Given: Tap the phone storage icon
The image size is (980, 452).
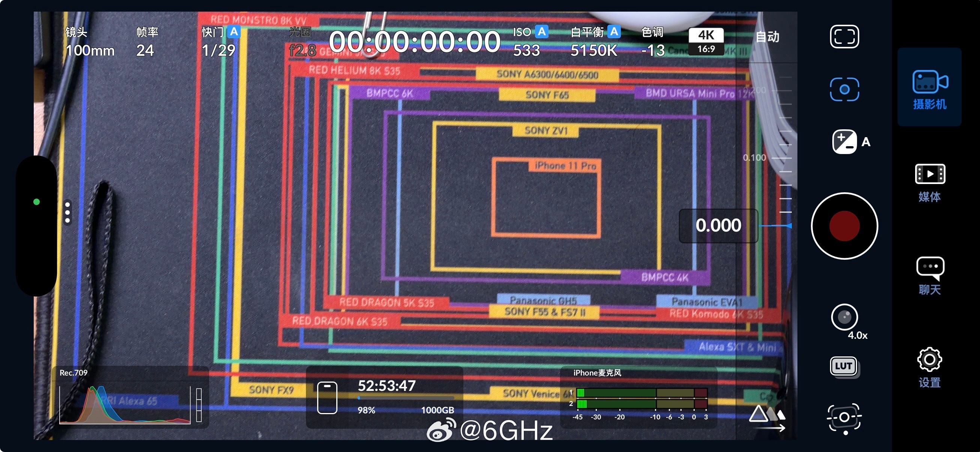Looking at the screenshot, I should (x=327, y=397).
